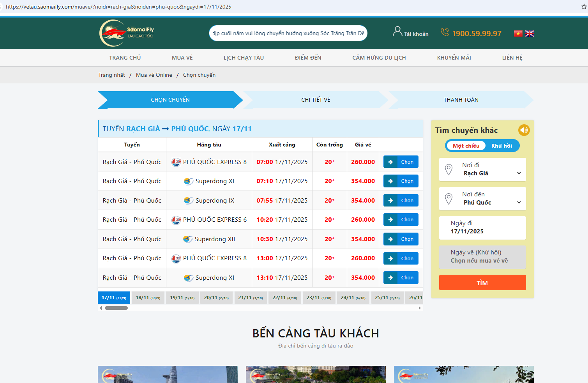Open the LỊCH CHẠY TÀU menu
The image size is (588, 383).
tap(244, 58)
